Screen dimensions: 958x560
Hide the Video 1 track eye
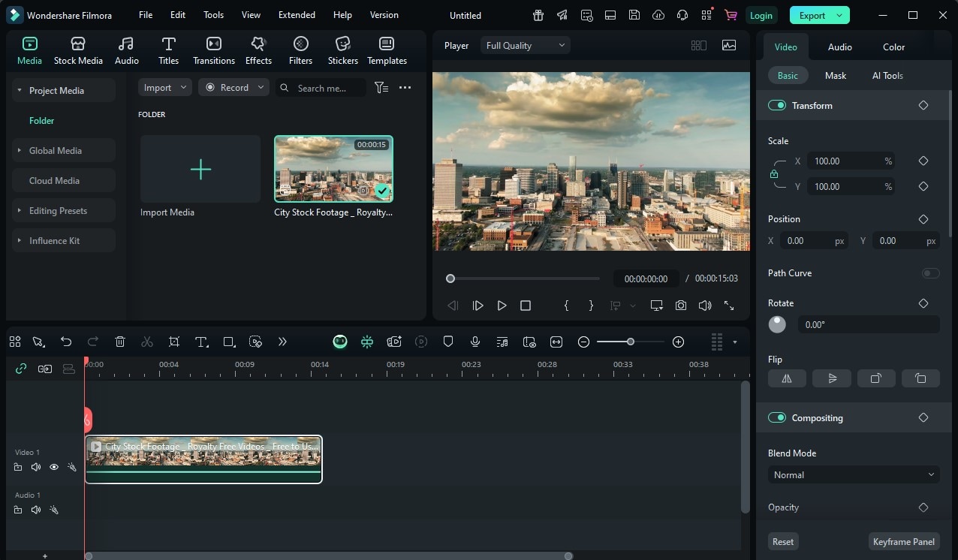pyautogui.click(x=54, y=467)
